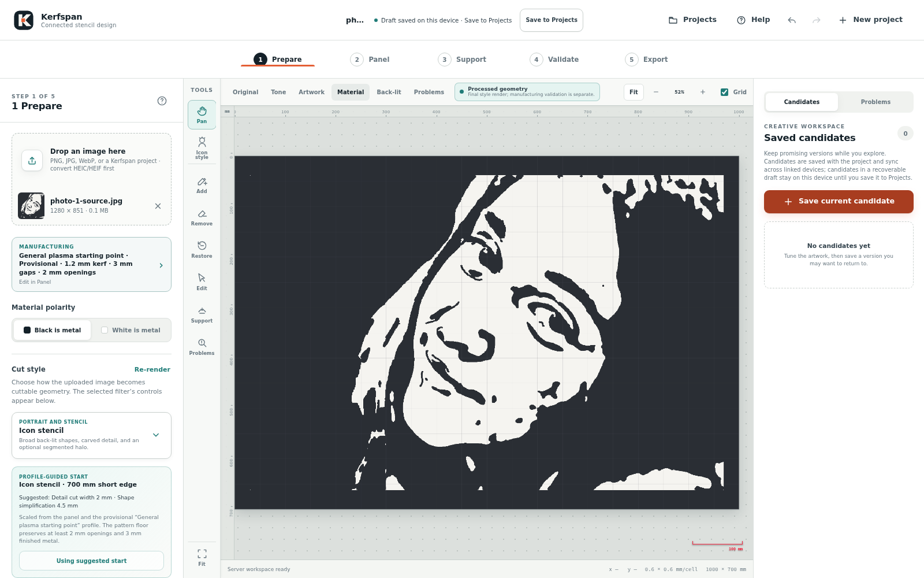Open the Projects folder

[692, 20]
